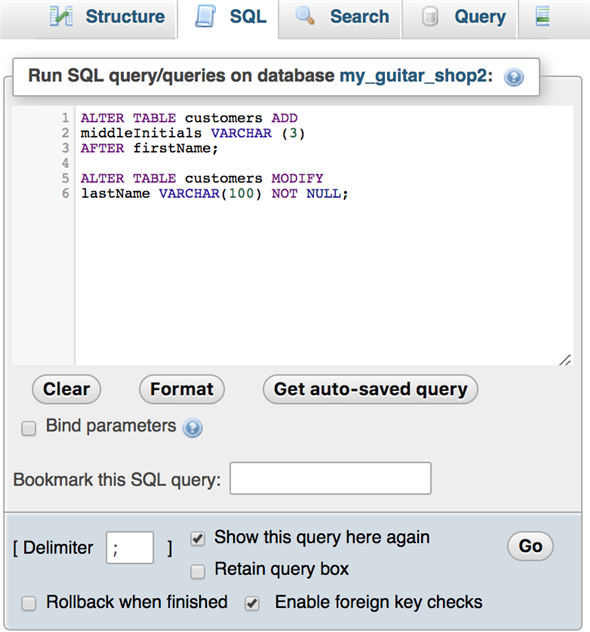This screenshot has width=590, height=632.
Task: Click line number 1 in editor gutter
Action: click(65, 118)
